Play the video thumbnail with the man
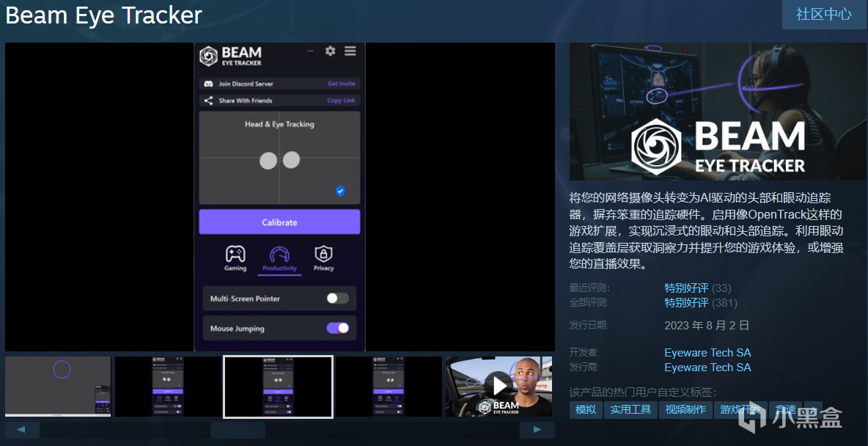Screen dimensions: 868x446 (499, 386)
